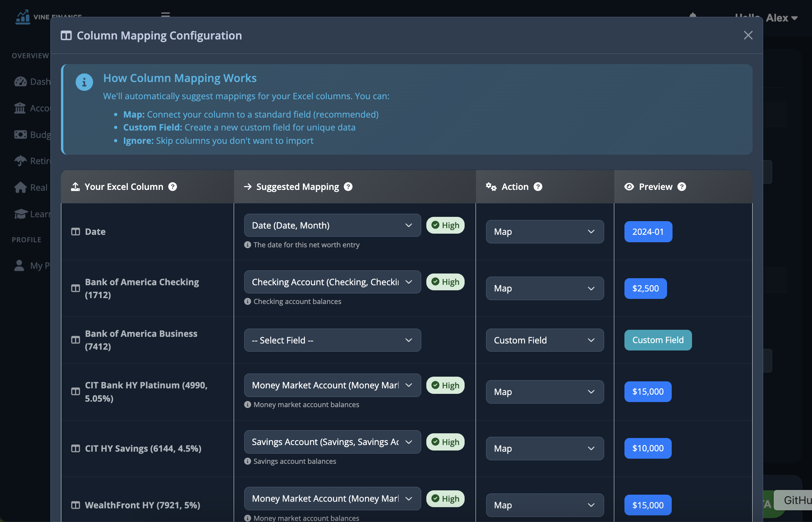Open the Savings Account mapping dropdown
This screenshot has height=522, width=812.
tap(333, 442)
